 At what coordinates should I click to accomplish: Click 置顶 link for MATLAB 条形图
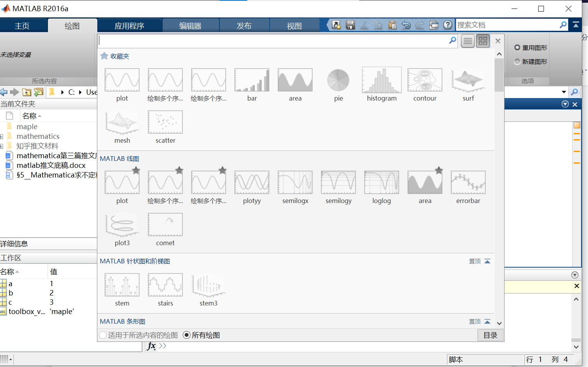pyautogui.click(x=475, y=322)
